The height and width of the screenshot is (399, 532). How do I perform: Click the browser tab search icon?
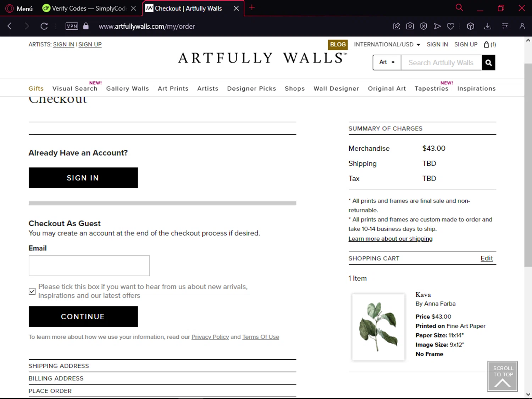coord(459,7)
